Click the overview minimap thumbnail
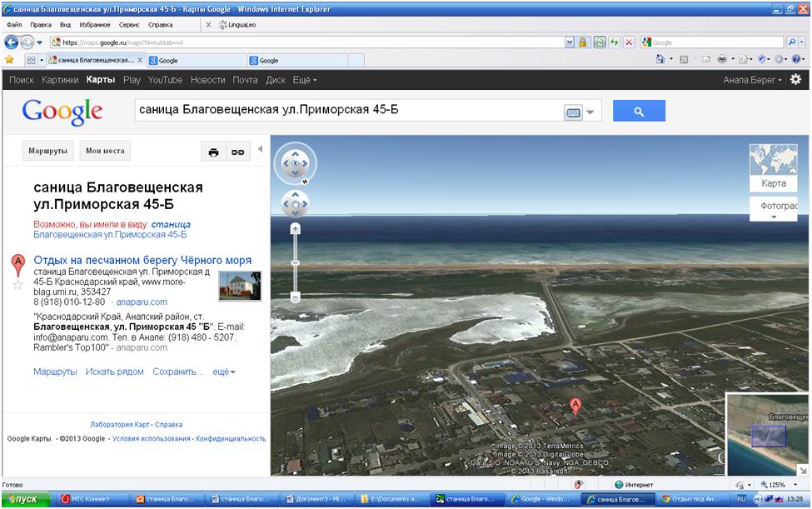 coord(768,434)
